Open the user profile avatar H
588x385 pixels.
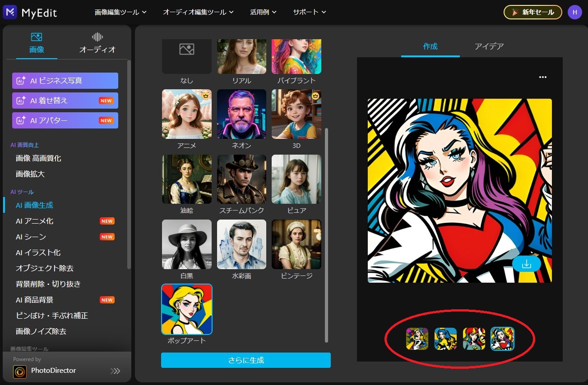click(x=574, y=12)
